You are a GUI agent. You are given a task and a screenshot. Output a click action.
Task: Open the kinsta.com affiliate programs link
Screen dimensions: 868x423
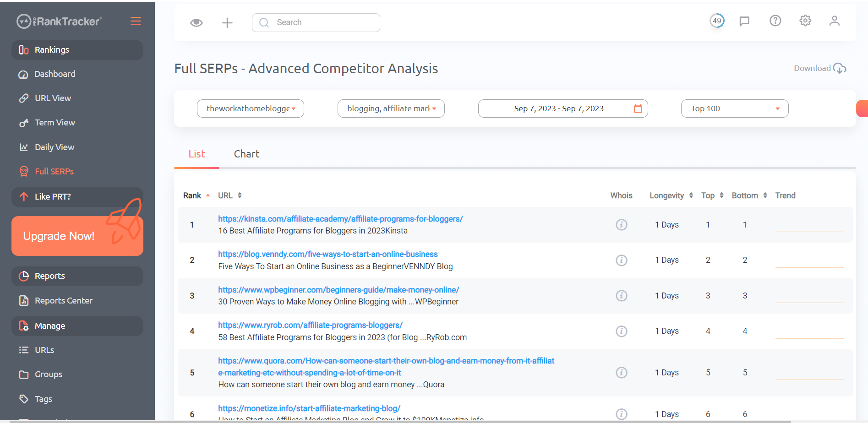tap(340, 219)
